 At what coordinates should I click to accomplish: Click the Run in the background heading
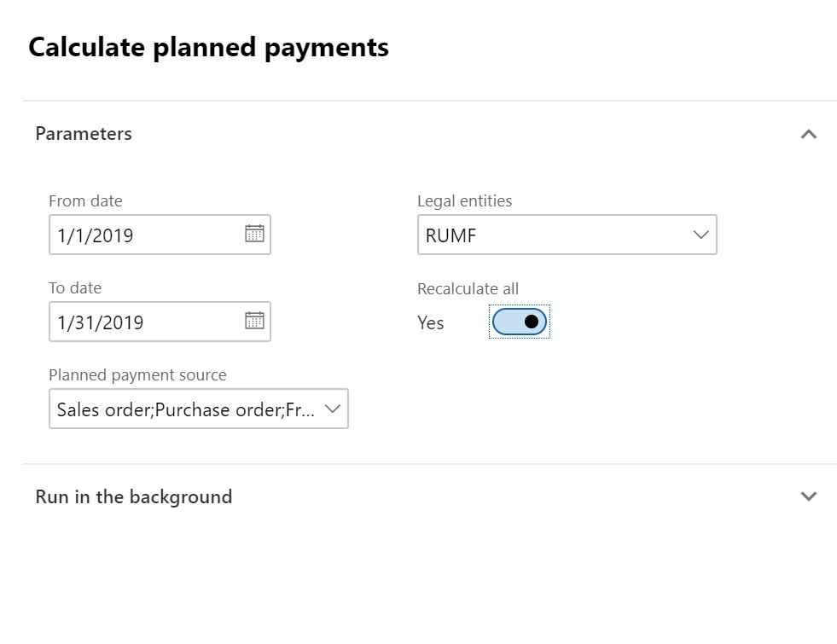pyautogui.click(x=134, y=497)
